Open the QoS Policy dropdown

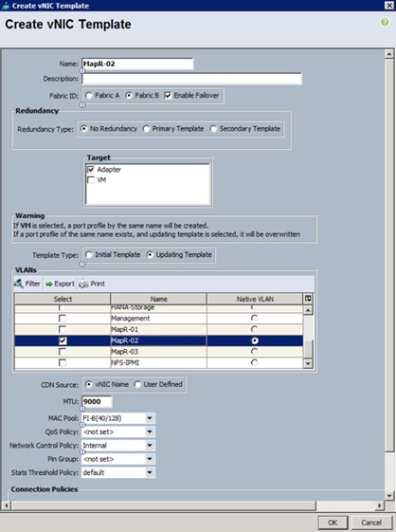150,431
